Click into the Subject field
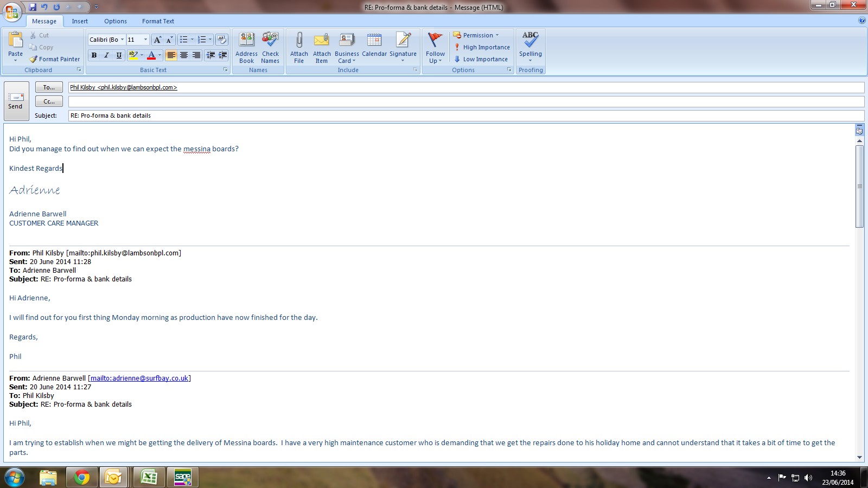Image resolution: width=868 pixels, height=488 pixels. point(466,115)
